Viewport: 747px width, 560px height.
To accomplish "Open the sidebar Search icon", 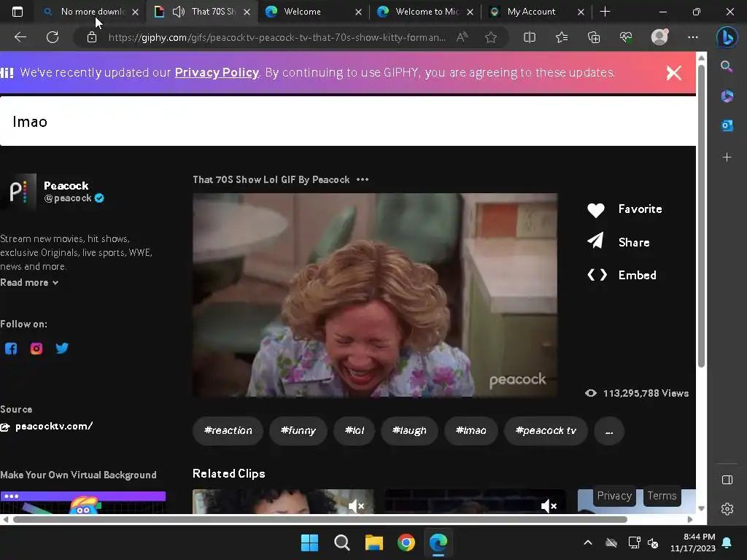I will point(727,66).
